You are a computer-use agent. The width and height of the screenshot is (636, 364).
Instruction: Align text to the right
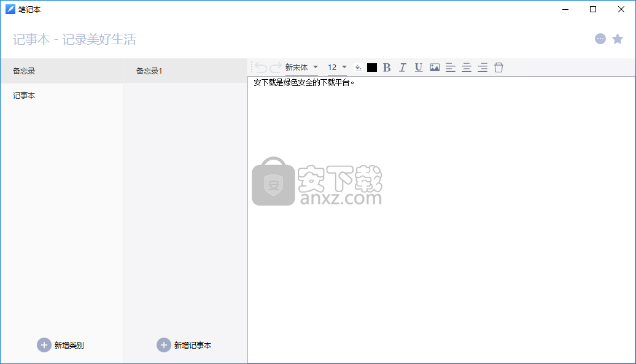pyautogui.click(x=483, y=68)
